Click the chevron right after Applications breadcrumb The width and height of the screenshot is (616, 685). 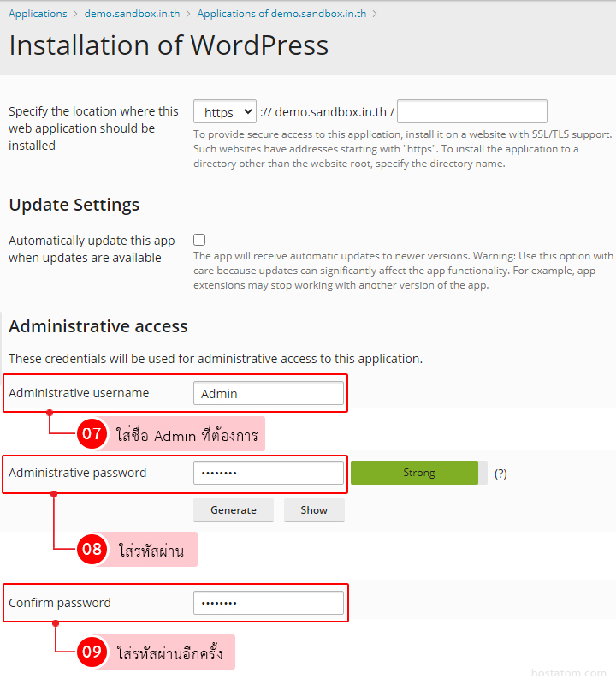point(76,14)
